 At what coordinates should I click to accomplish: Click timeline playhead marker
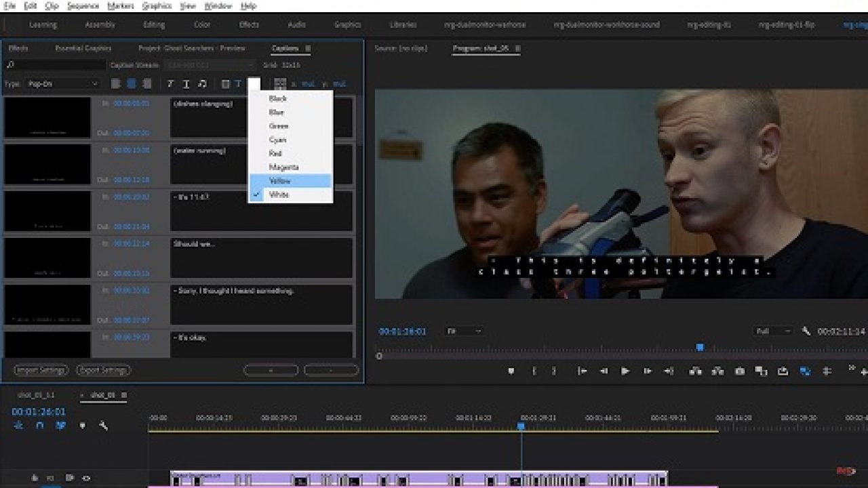tap(521, 426)
